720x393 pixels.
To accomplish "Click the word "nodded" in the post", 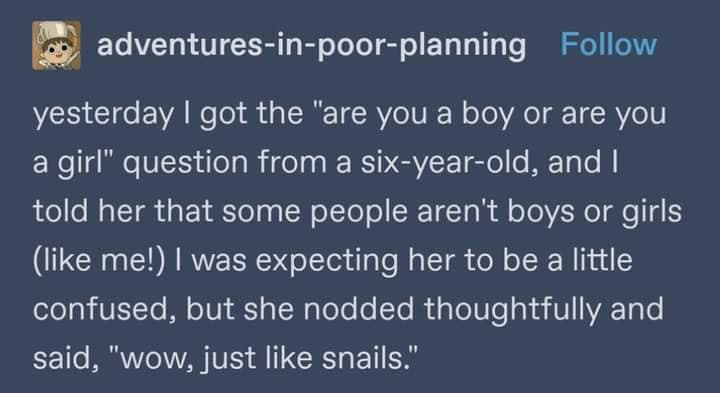I will pyautogui.click(x=359, y=309).
